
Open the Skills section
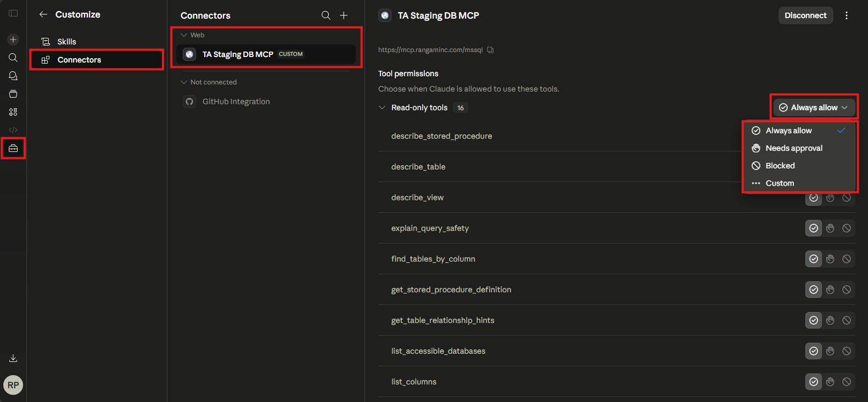pos(97,42)
